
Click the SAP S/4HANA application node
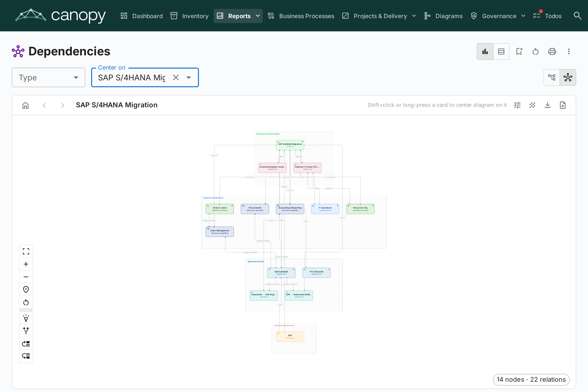(x=281, y=273)
